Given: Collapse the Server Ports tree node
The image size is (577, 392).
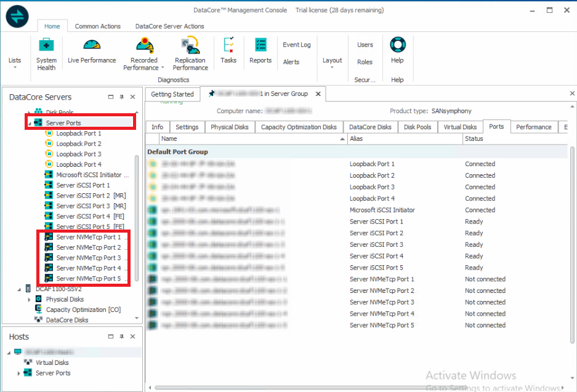Looking at the screenshot, I should tap(29, 124).
